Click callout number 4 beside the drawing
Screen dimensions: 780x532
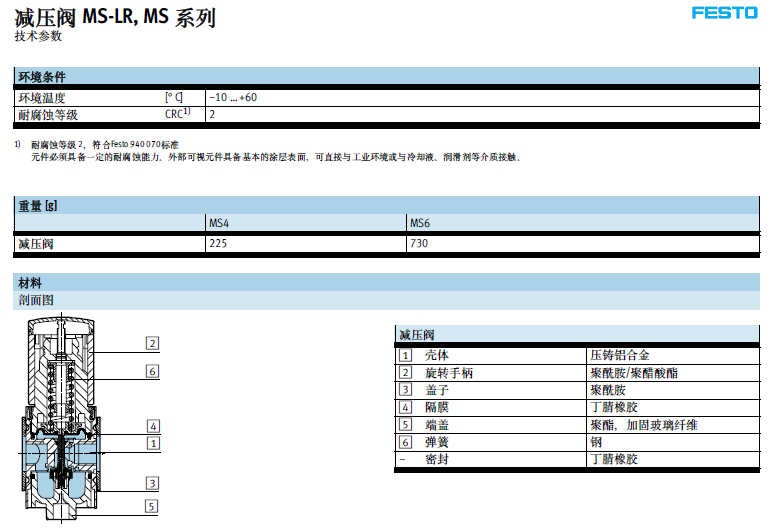tap(153, 426)
